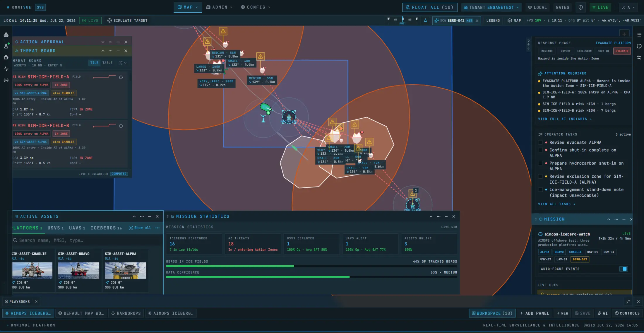
Task: Open VIEW ALL TASKS link
Action: click(x=556, y=204)
